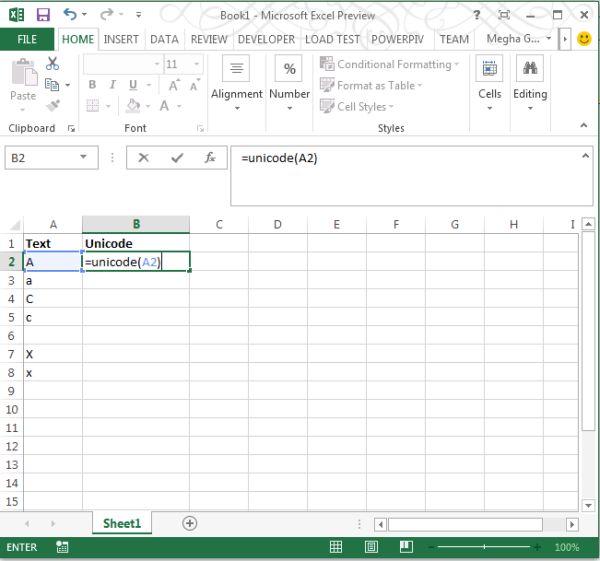Click Increase Font Size icon
Screen dimensions: 600x561
(174, 85)
